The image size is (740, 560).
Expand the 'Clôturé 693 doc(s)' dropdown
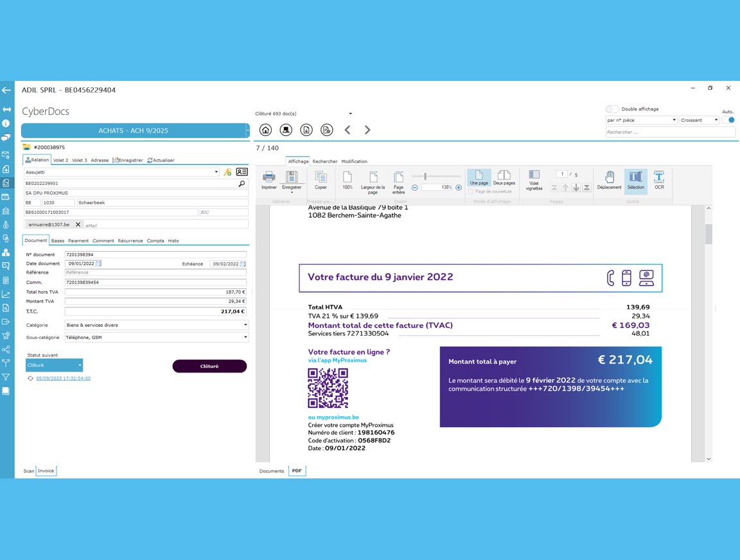[350, 114]
